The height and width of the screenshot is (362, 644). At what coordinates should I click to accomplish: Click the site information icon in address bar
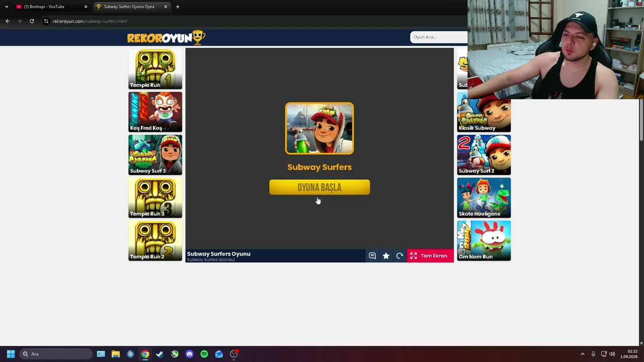click(46, 21)
